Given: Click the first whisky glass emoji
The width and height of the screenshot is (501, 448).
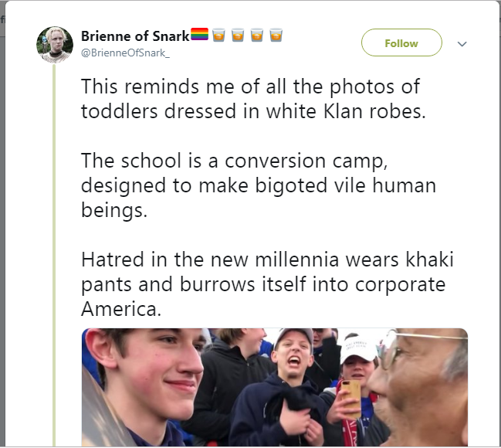Looking at the screenshot, I should pyautogui.click(x=219, y=35).
